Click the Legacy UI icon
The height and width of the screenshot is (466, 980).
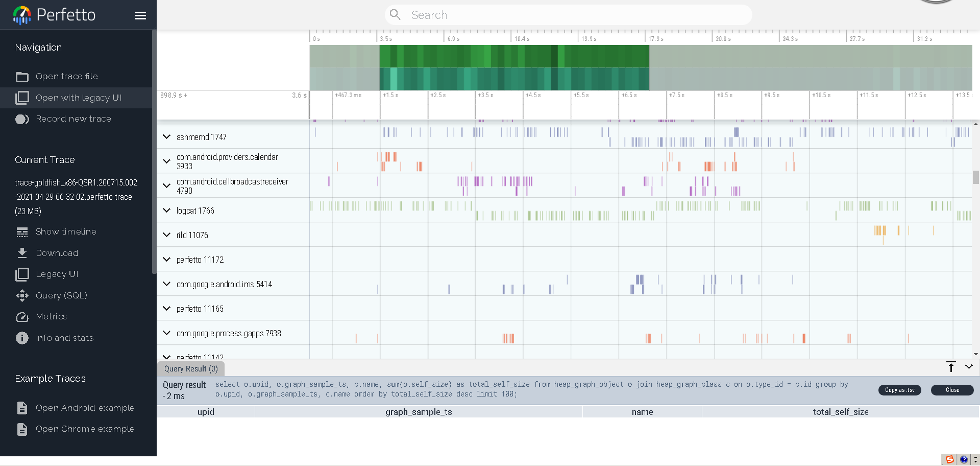click(22, 274)
